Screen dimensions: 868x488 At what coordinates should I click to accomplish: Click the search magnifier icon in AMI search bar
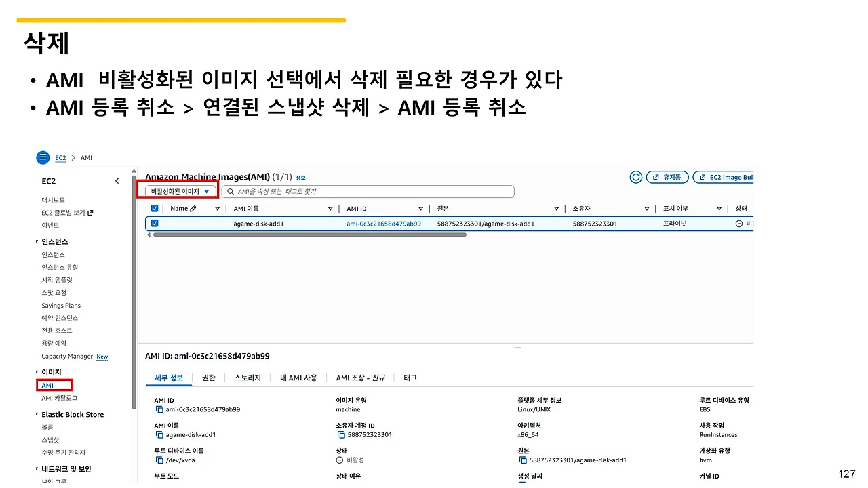[x=231, y=191]
